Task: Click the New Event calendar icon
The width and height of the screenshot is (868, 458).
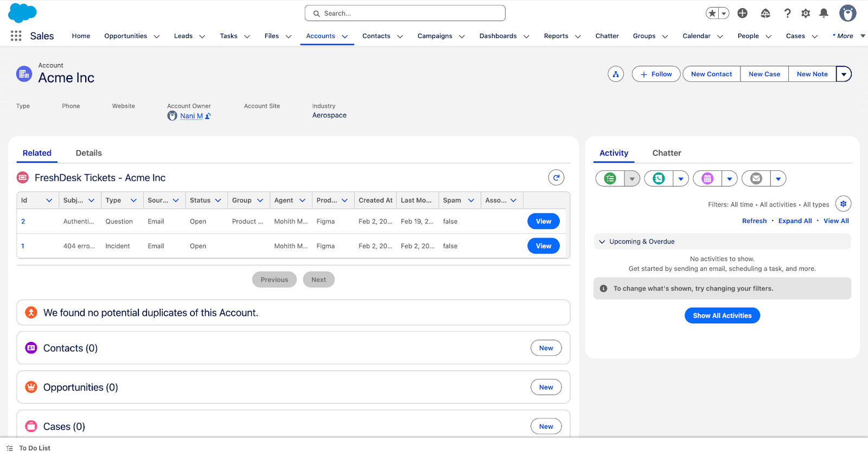Action: [x=707, y=179]
